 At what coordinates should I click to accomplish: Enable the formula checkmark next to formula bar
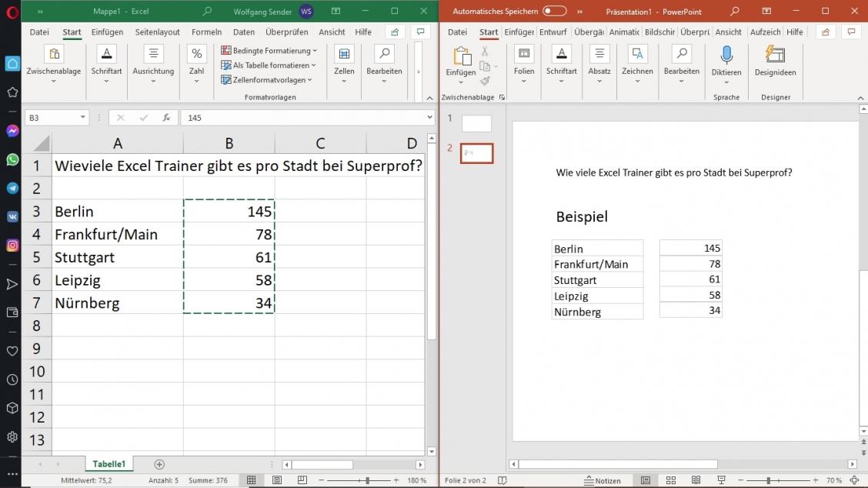pyautogui.click(x=143, y=117)
